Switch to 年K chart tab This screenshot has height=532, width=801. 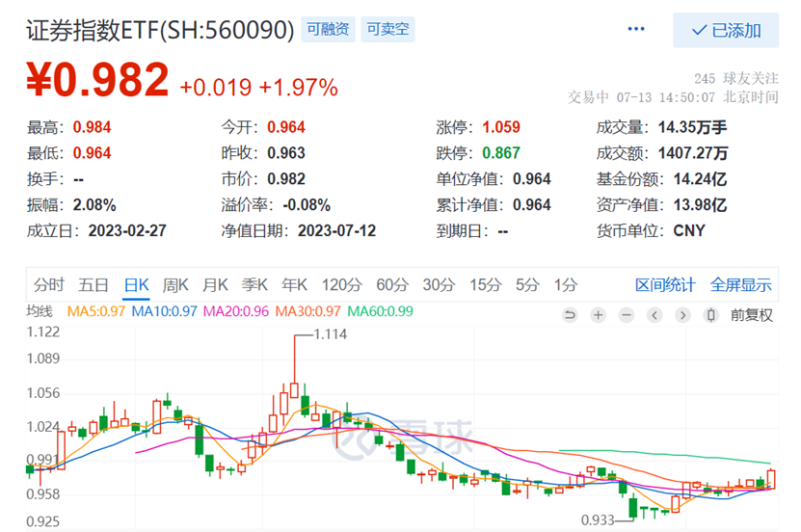294,285
